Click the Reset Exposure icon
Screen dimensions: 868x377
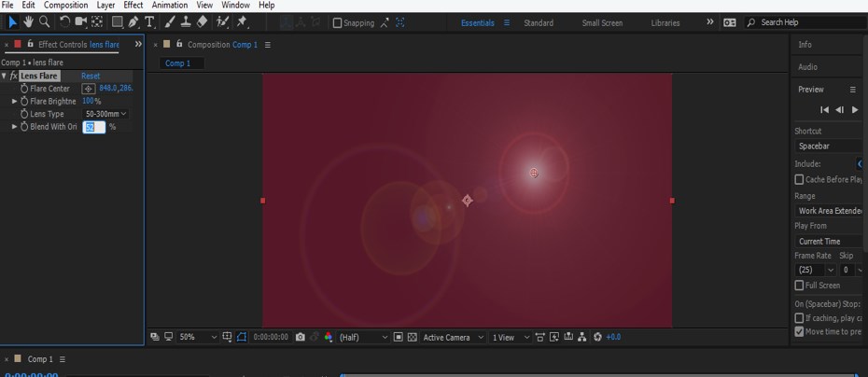pyautogui.click(x=597, y=337)
